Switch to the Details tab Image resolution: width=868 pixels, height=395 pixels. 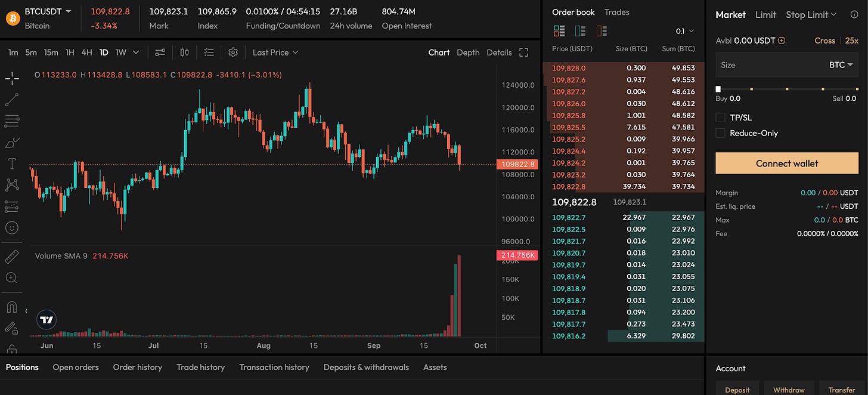[x=499, y=53]
